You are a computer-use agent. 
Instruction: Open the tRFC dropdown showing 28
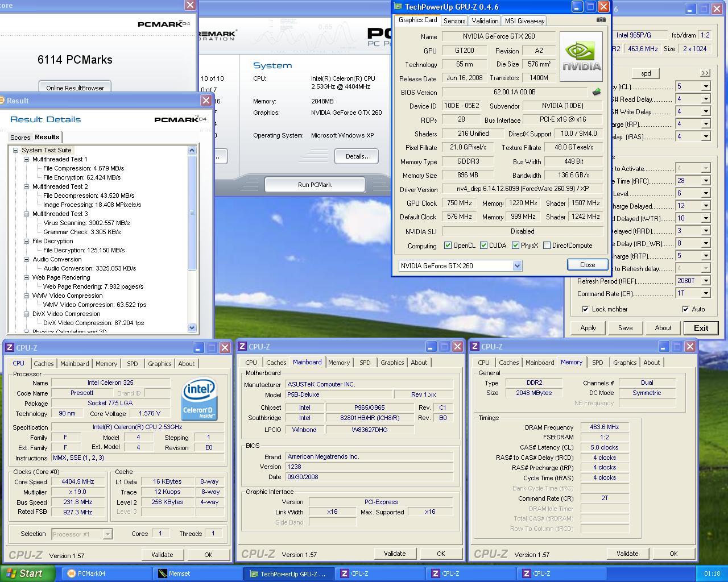(x=706, y=181)
